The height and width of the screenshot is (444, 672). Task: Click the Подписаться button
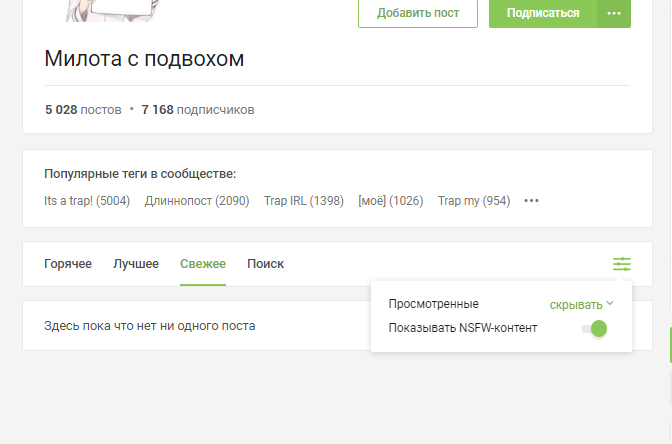[543, 13]
